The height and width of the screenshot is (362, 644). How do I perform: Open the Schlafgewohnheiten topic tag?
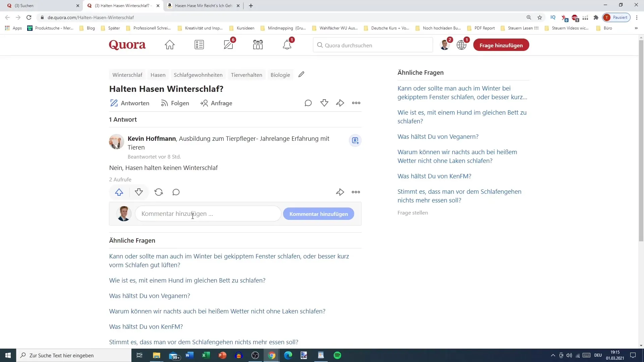198,75
